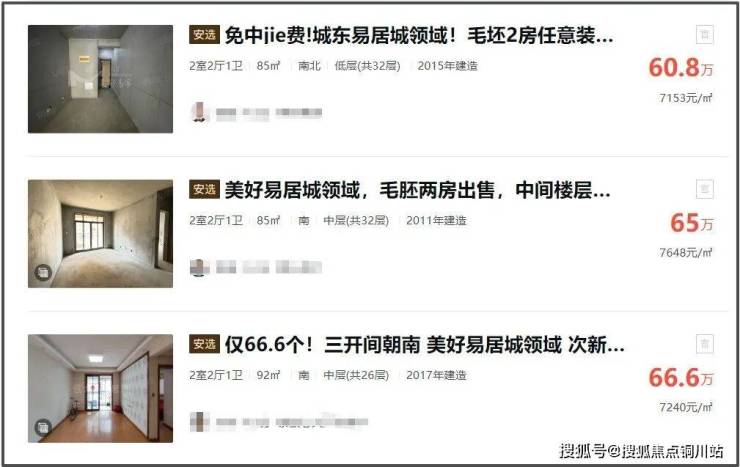The width and height of the screenshot is (740, 467).
Task: Click the 60.8万 price
Action: click(x=681, y=67)
